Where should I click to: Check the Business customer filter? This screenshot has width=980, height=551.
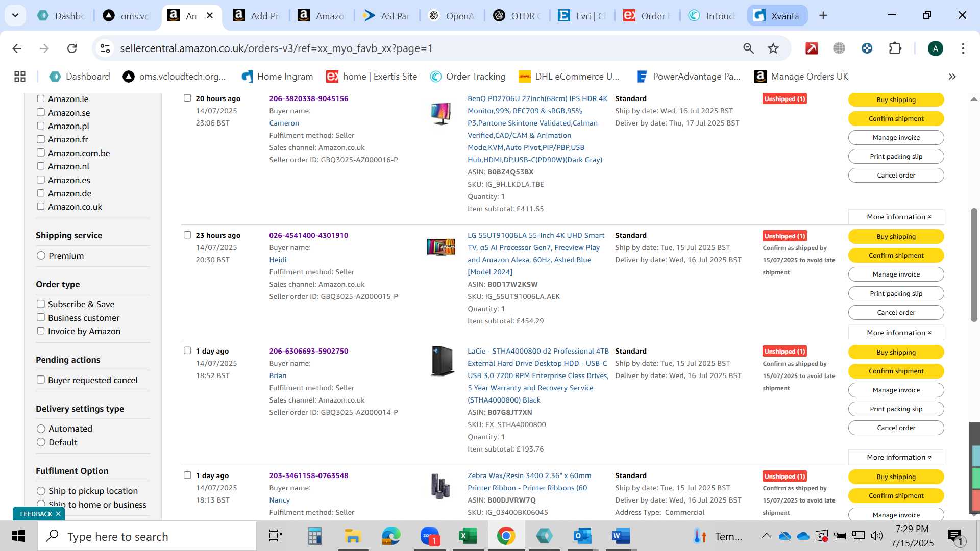pos(41,318)
